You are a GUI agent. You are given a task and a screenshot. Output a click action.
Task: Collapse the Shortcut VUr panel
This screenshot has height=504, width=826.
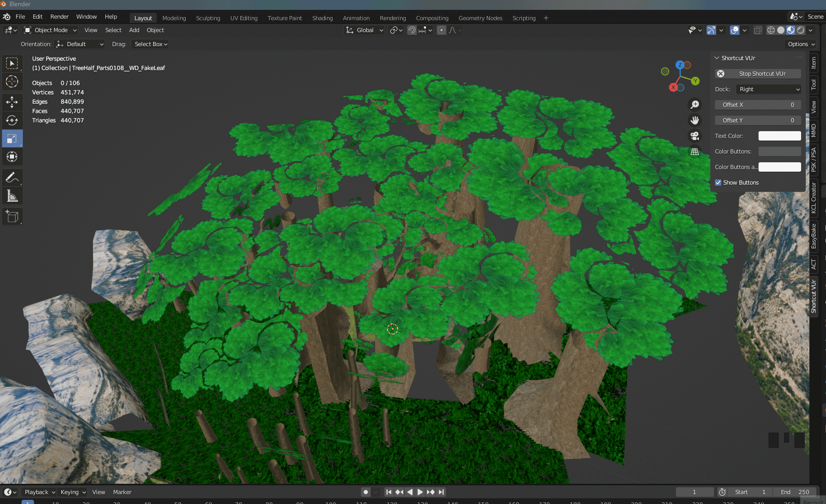717,58
